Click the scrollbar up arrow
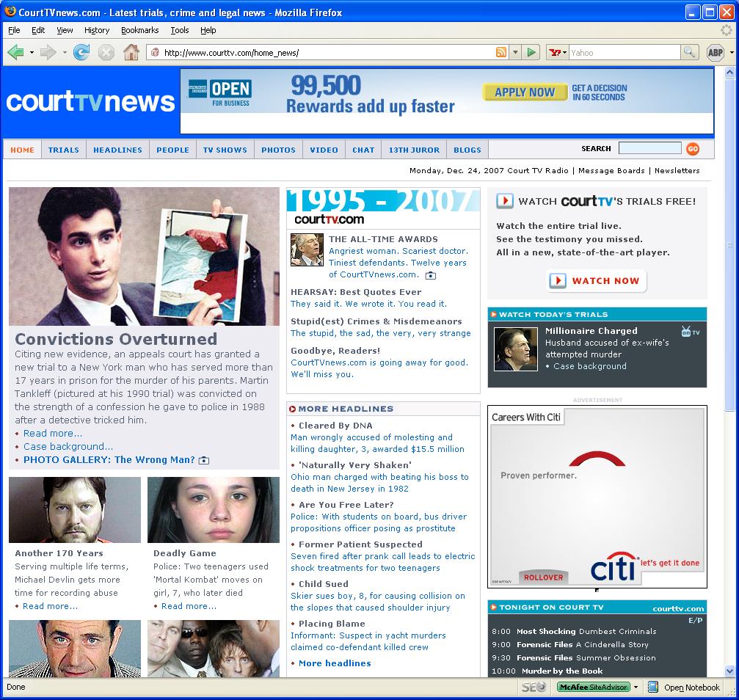Image resolution: width=739 pixels, height=700 pixels. [x=729, y=72]
